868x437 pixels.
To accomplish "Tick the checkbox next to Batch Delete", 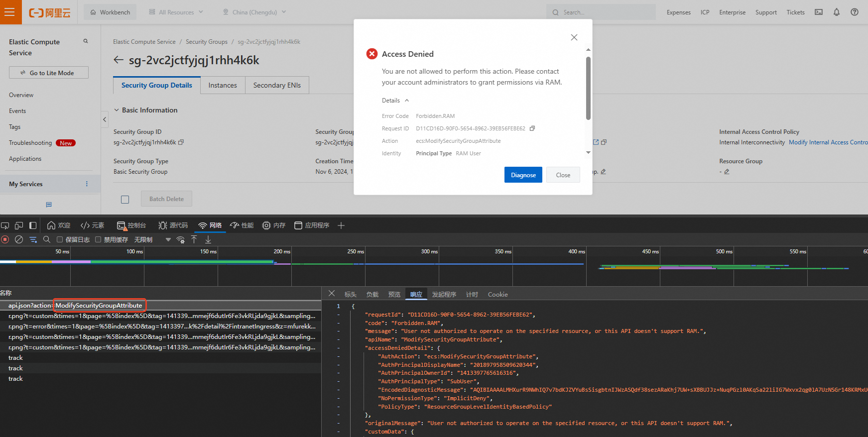I will (125, 199).
